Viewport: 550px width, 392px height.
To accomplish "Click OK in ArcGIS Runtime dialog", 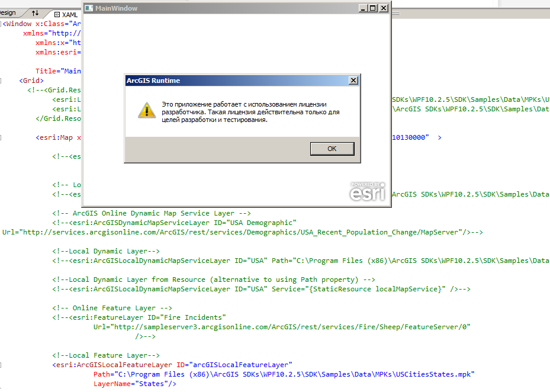I will click(332, 149).
